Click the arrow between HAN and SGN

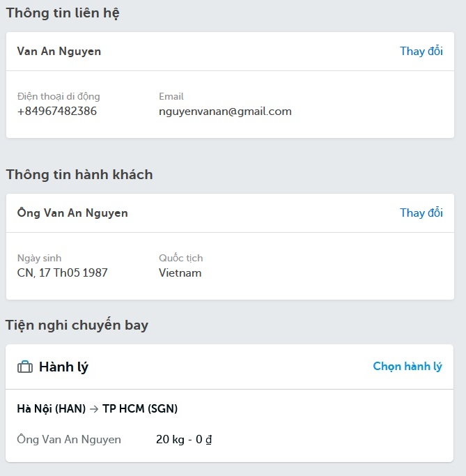tap(93, 409)
